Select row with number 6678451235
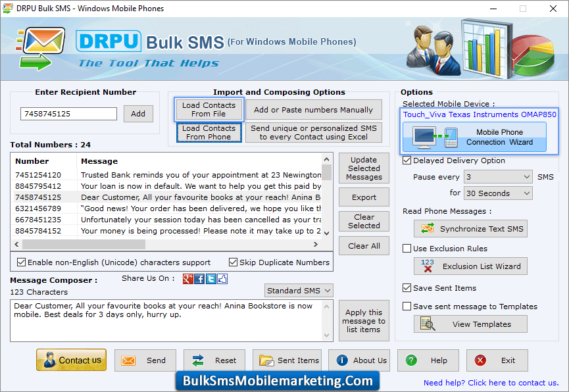Image resolution: width=569 pixels, height=392 pixels. click(x=166, y=220)
